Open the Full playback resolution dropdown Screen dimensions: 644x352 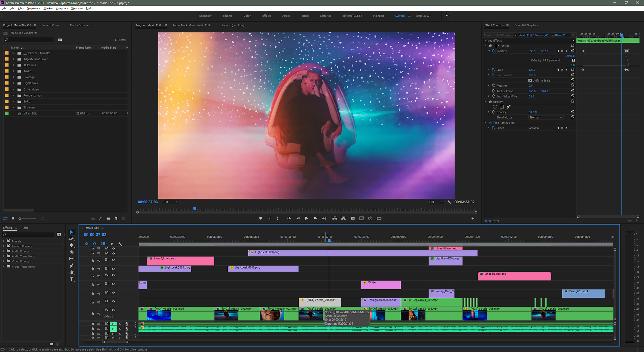pos(436,202)
